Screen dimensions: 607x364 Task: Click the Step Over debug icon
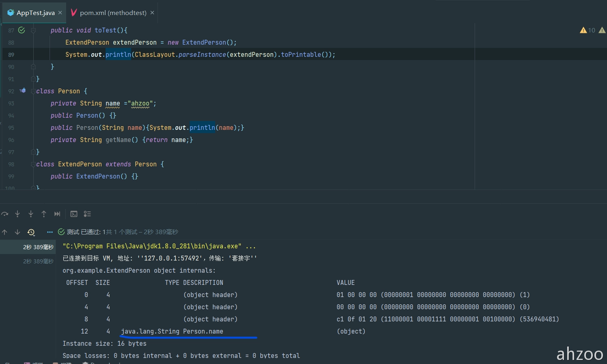(x=5, y=214)
